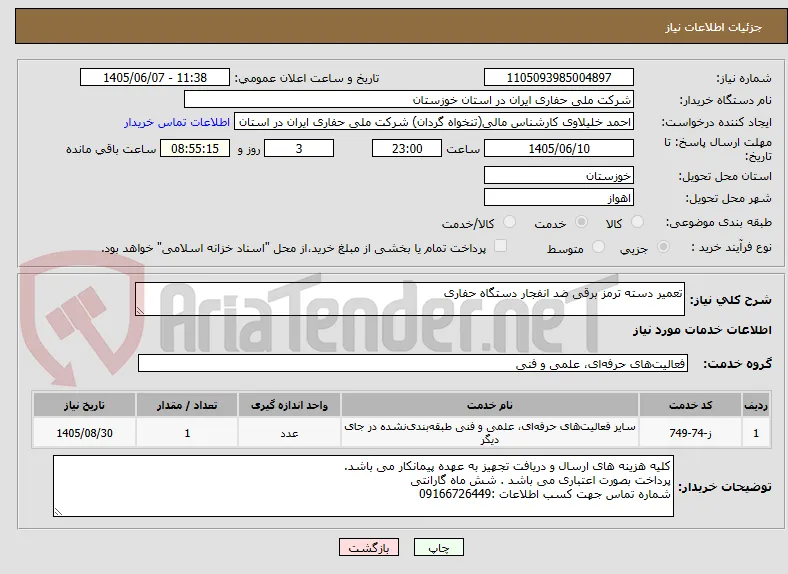Click the buyer organization name field
This screenshot has height=574, width=788.
(x=409, y=100)
